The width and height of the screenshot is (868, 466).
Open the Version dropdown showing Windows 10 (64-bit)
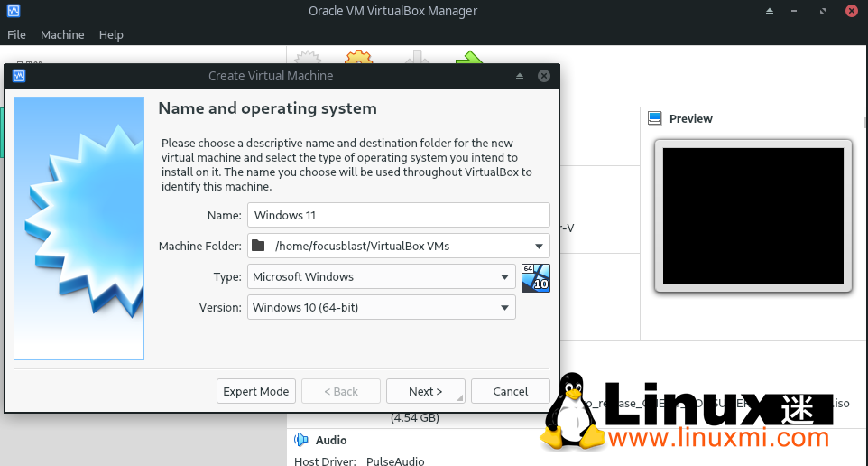[382, 308]
